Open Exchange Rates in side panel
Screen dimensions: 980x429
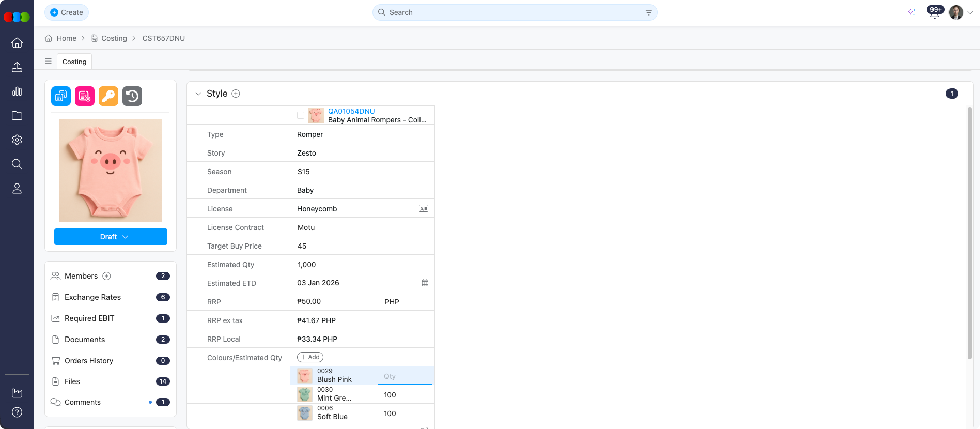[x=92, y=297]
